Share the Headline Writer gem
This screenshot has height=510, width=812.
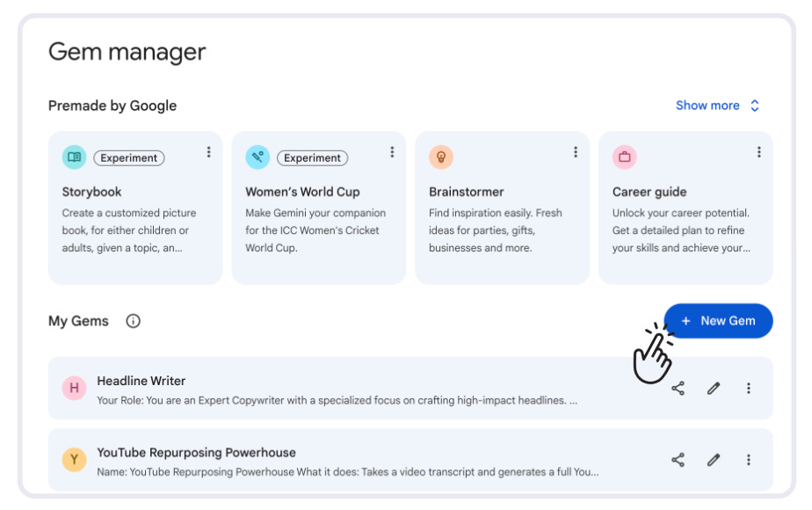(678, 388)
